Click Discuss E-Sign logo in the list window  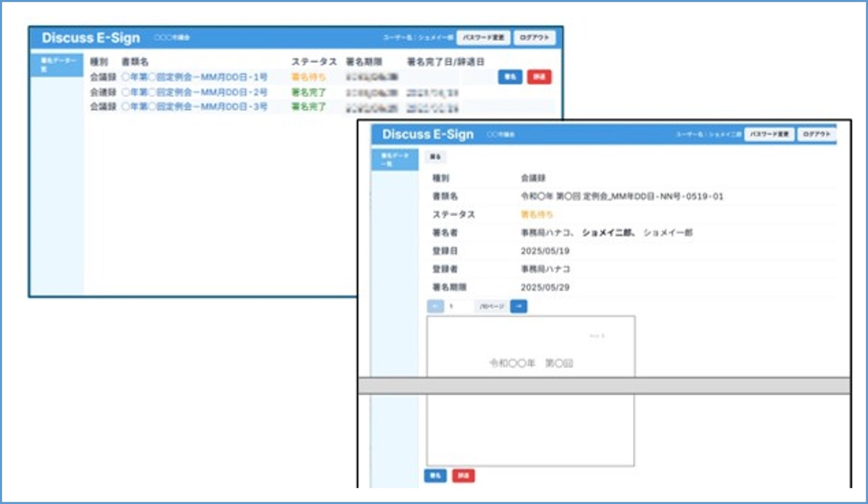coord(91,38)
